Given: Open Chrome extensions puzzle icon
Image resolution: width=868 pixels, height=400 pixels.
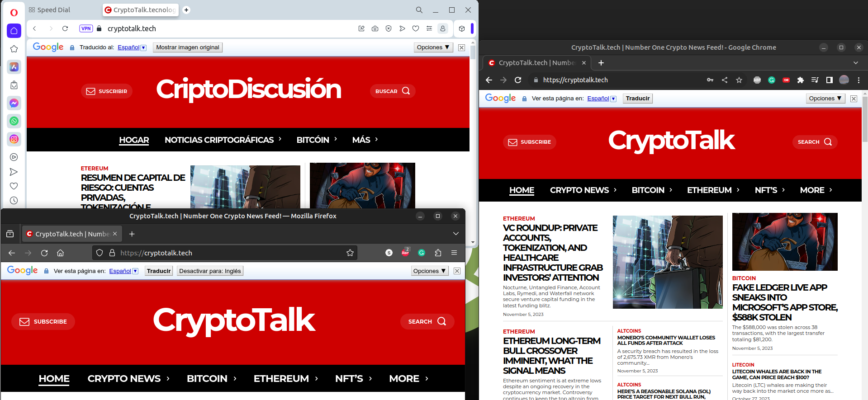Looking at the screenshot, I should click(801, 80).
